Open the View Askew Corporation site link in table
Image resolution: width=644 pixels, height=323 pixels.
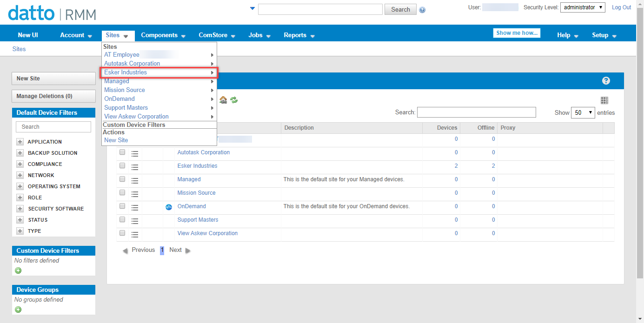tap(207, 233)
